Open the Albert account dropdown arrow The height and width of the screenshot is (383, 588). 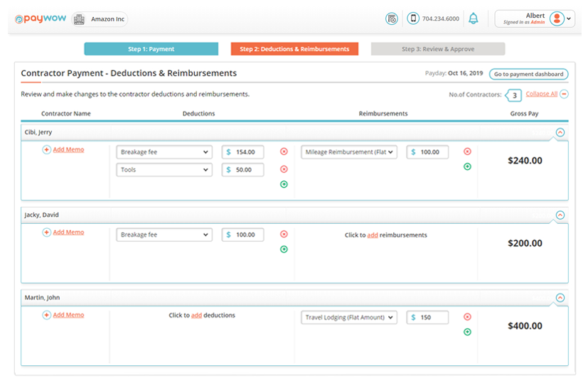pos(569,18)
